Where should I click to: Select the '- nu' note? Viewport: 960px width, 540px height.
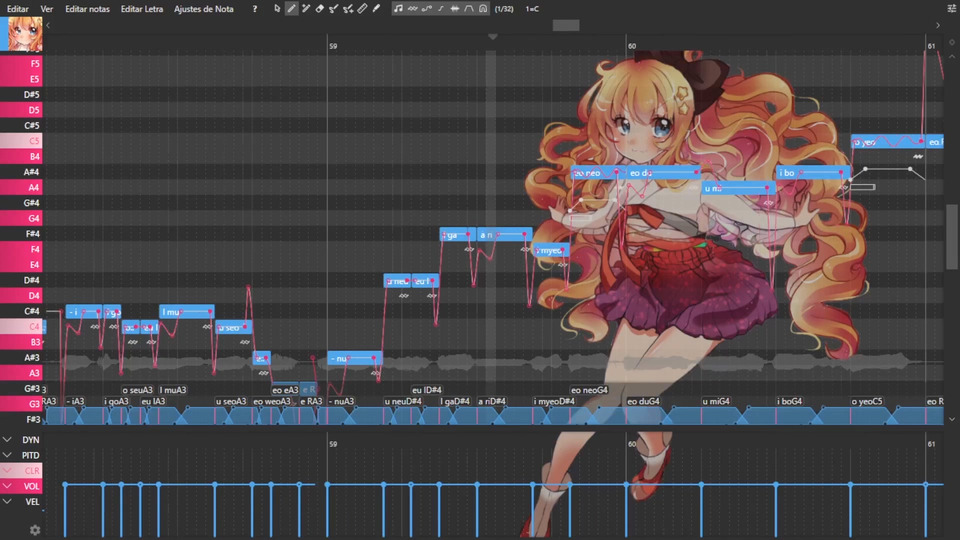354,358
